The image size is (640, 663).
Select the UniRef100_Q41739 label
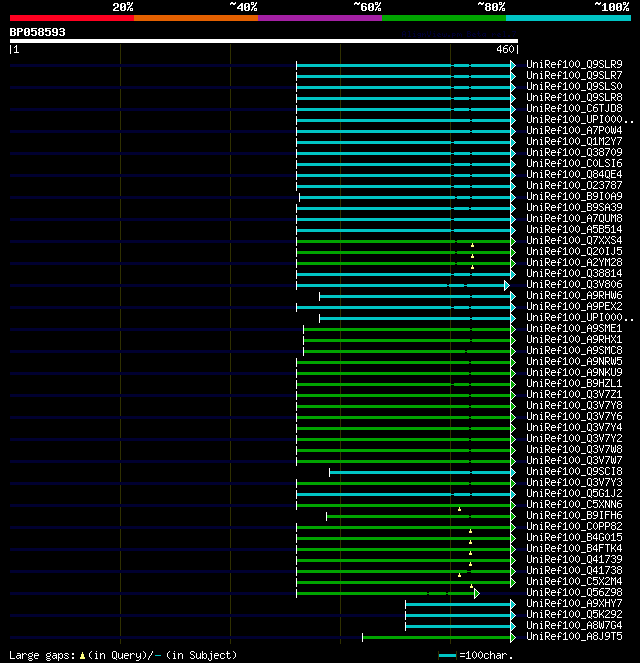pos(574,559)
